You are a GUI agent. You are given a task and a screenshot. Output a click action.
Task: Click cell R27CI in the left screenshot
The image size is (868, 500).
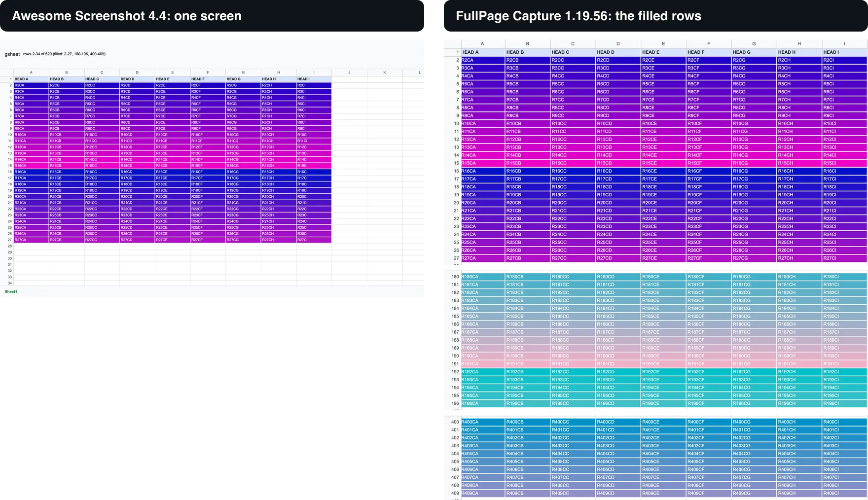[314, 240]
